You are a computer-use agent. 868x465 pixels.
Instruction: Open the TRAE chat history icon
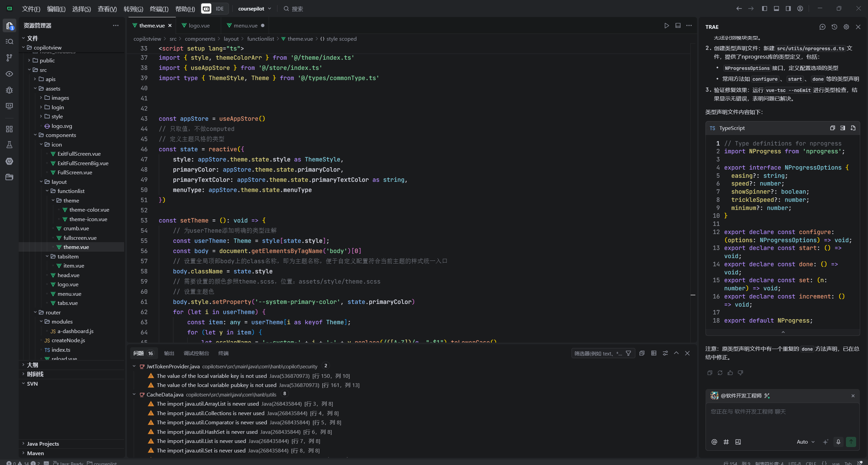(834, 27)
